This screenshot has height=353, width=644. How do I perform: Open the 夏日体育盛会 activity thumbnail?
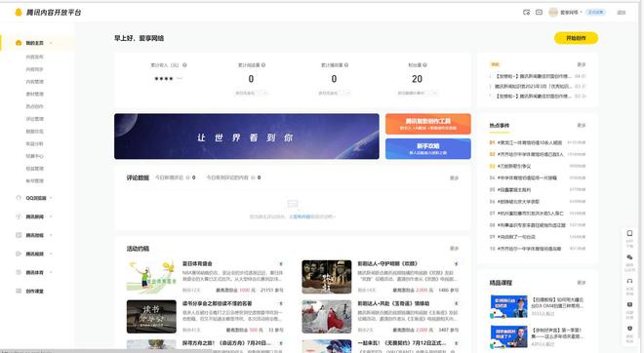coord(151,277)
